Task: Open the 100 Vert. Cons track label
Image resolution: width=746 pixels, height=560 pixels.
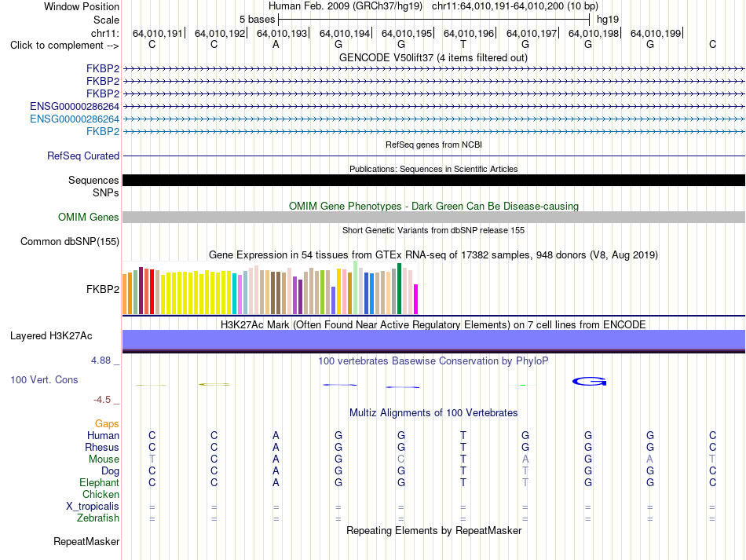Action: tap(44, 379)
